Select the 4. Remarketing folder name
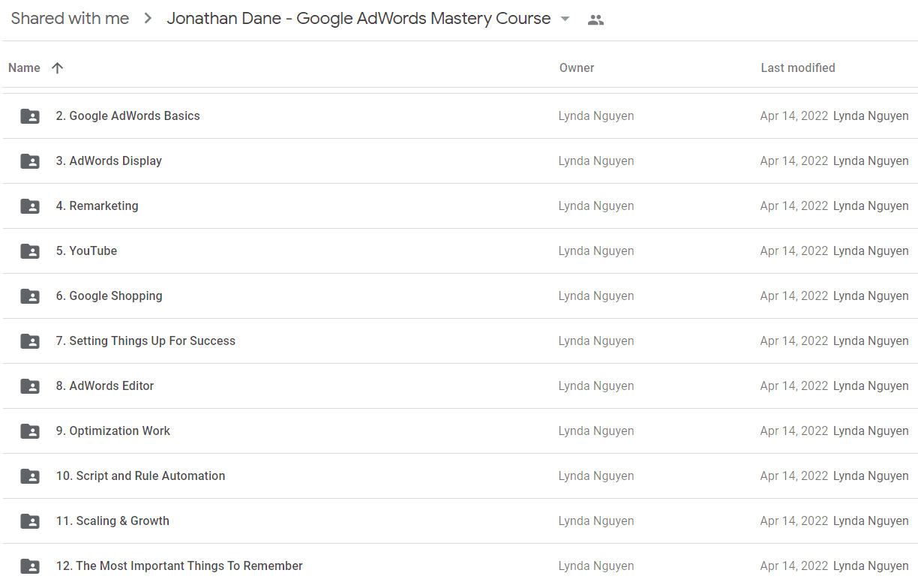 point(97,205)
